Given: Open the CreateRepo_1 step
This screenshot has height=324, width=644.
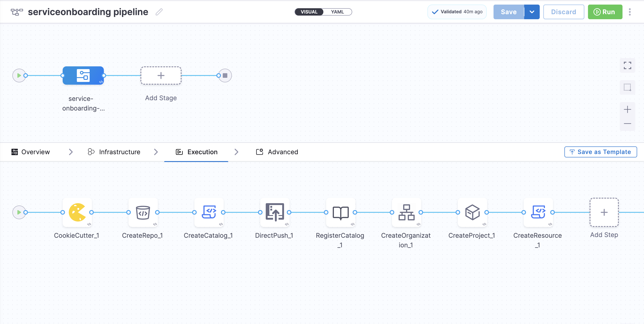Looking at the screenshot, I should (x=143, y=212).
